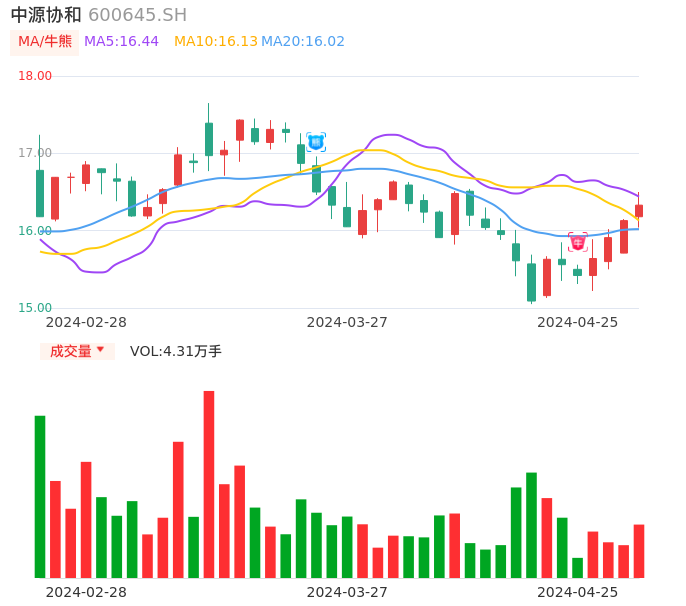The image size is (686, 606).
Task: Click the tallest red volume bar
Action: pyautogui.click(x=209, y=484)
